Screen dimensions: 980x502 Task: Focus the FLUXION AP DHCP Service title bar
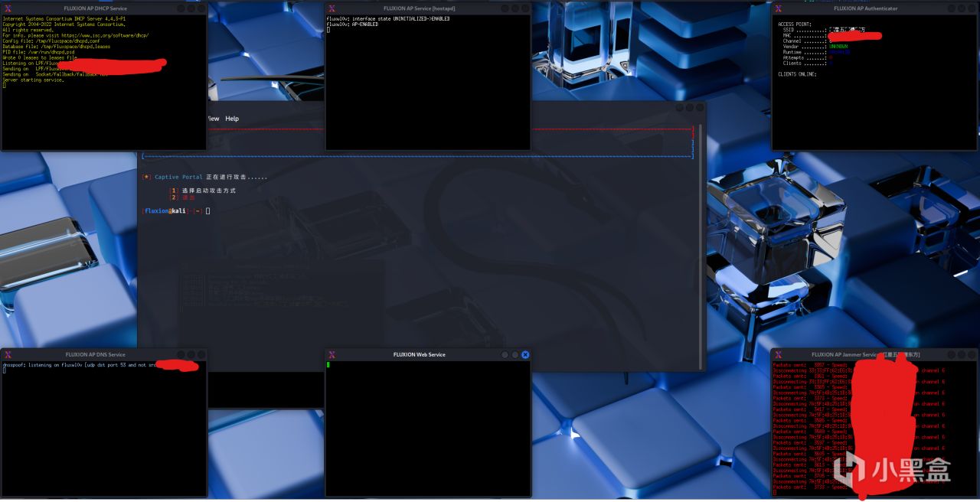[x=103, y=8]
